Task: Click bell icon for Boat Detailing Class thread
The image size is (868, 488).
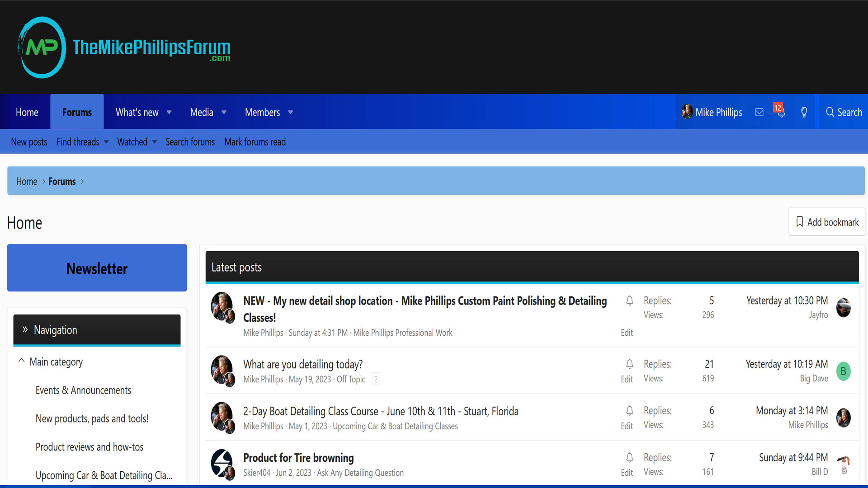Action: pyautogui.click(x=629, y=411)
